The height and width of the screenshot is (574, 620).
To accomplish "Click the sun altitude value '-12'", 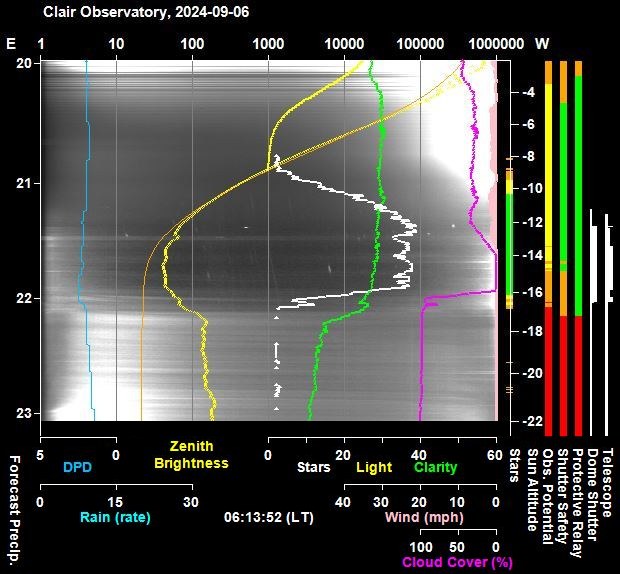I will 533,222.
